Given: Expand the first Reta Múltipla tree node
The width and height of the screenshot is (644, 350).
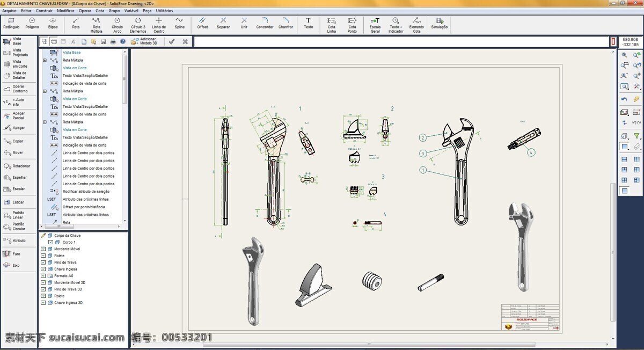Looking at the screenshot, I should point(45,60).
